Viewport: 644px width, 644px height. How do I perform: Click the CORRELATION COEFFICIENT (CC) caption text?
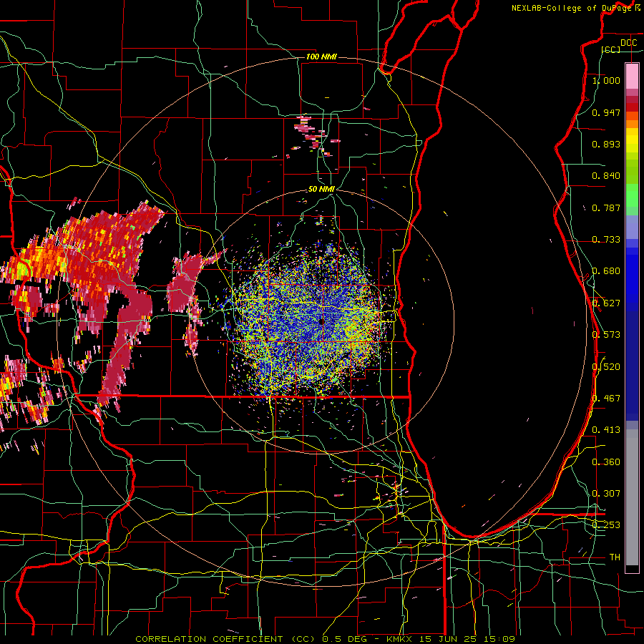225,639
